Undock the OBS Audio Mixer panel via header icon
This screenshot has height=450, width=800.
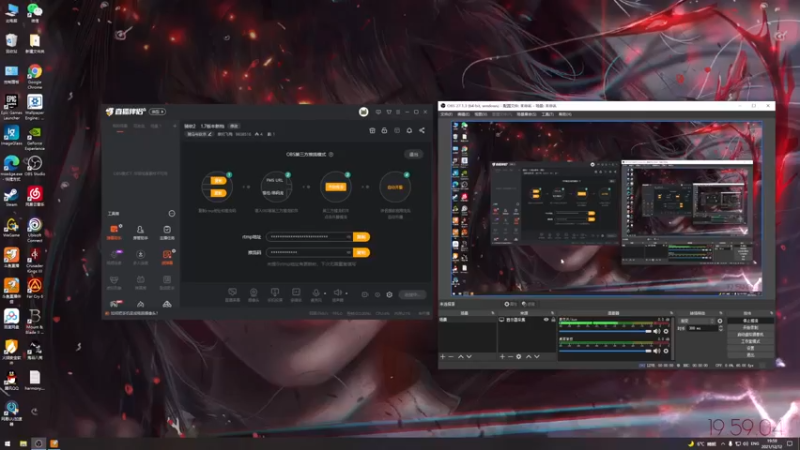point(671,313)
